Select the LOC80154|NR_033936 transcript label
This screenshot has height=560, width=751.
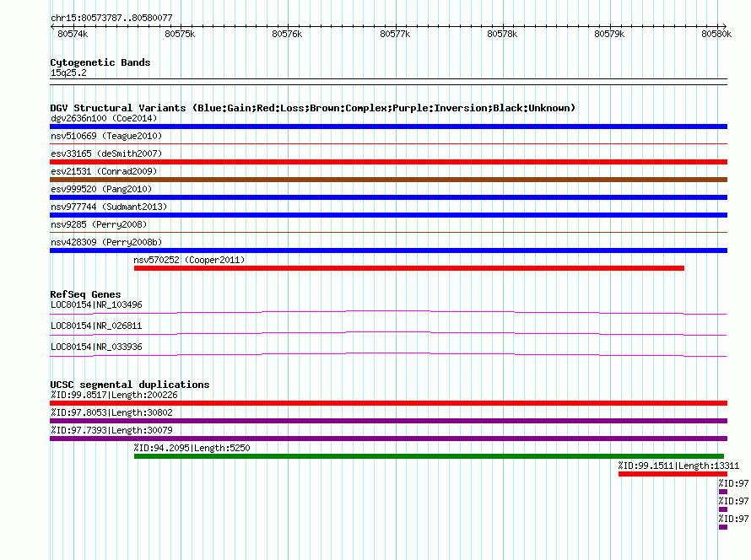96,347
